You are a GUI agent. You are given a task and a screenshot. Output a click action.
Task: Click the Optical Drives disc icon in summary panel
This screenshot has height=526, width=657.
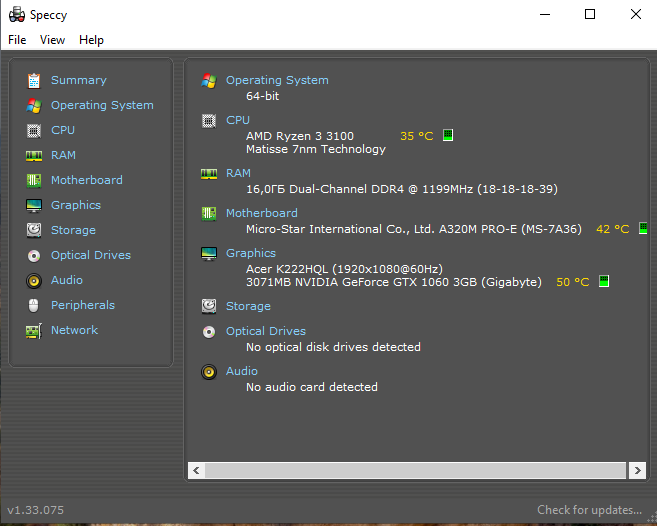(209, 332)
